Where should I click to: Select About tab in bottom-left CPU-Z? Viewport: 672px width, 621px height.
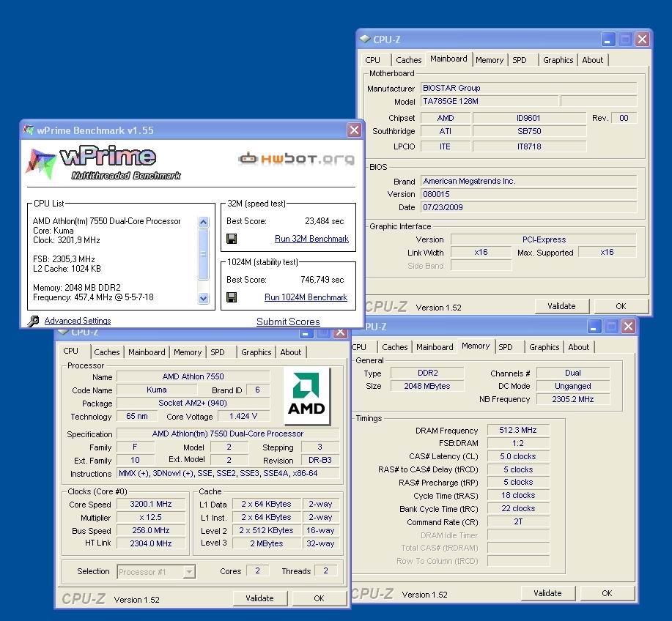[x=291, y=352]
